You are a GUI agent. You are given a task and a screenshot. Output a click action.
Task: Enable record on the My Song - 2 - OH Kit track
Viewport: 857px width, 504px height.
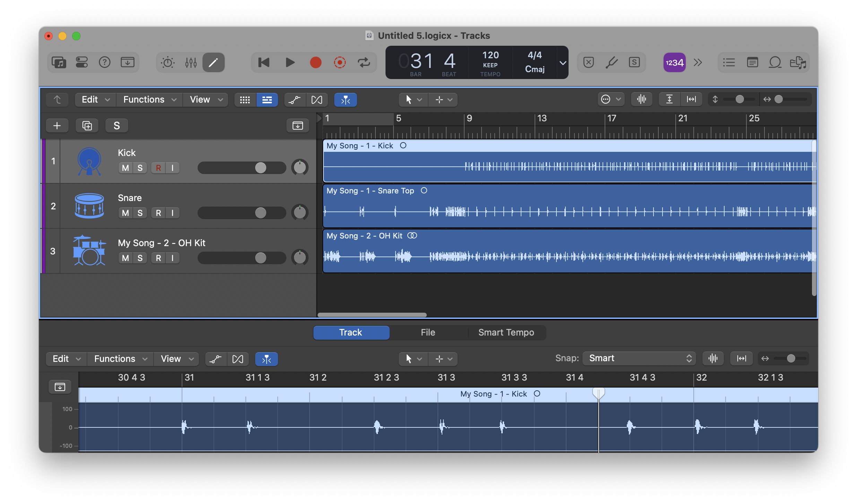[158, 258]
